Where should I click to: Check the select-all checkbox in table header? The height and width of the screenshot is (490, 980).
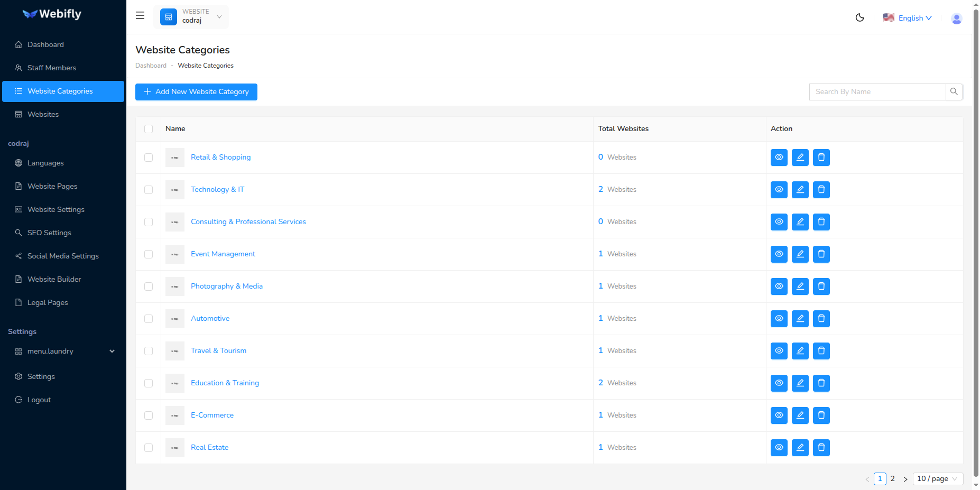[x=149, y=129]
